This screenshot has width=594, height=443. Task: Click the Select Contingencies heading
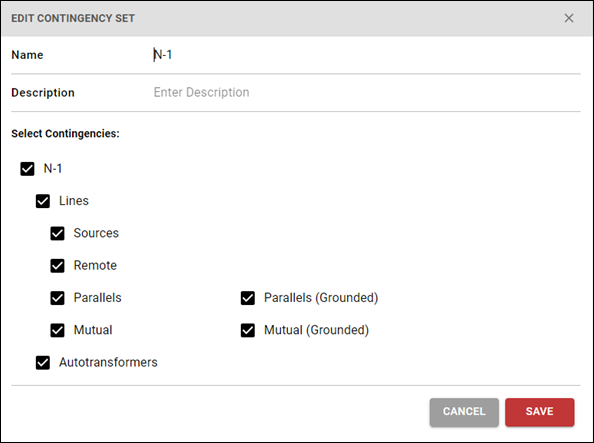tap(65, 133)
